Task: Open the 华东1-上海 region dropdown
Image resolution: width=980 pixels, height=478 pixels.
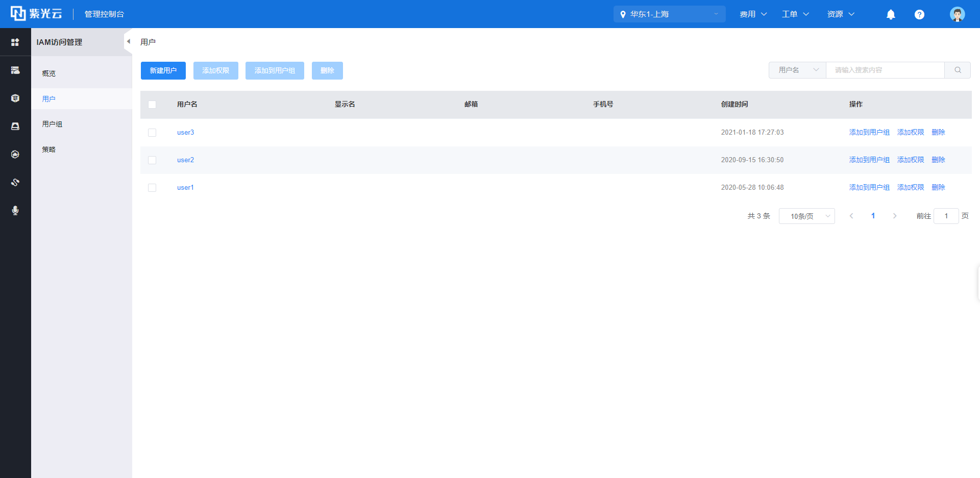Action: 669,14
